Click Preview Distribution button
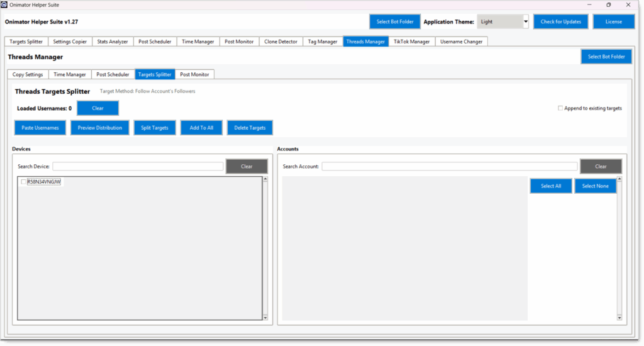The width and height of the screenshot is (644, 346). click(100, 128)
